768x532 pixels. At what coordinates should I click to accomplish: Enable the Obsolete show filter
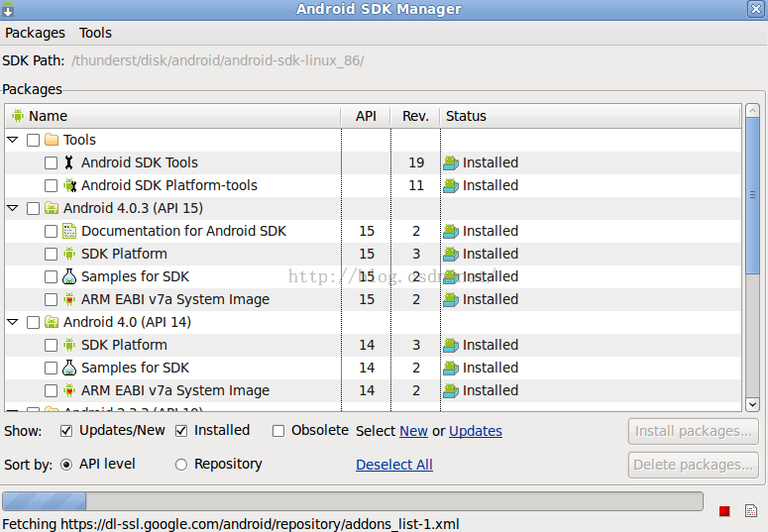click(x=278, y=431)
